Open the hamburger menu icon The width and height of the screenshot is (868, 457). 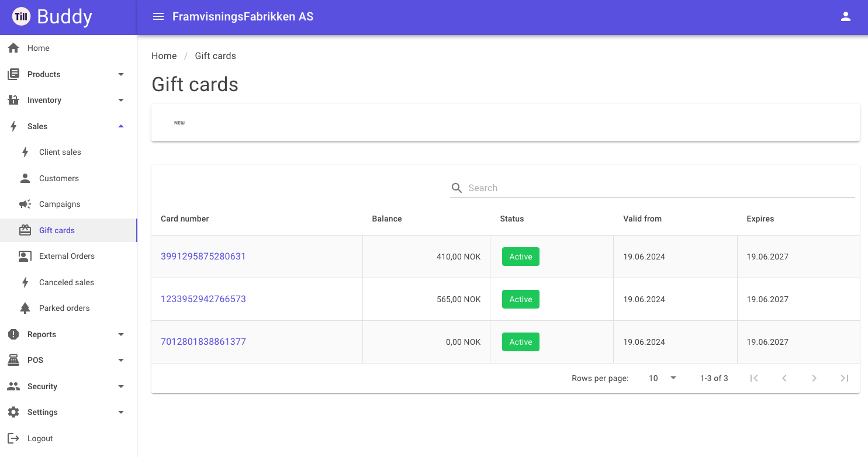point(158,16)
